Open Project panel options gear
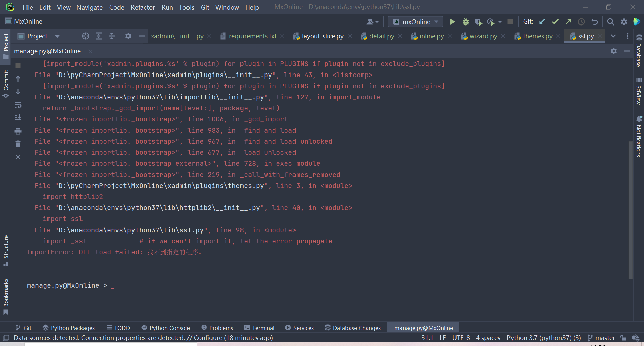This screenshot has width=644, height=346. [128, 36]
